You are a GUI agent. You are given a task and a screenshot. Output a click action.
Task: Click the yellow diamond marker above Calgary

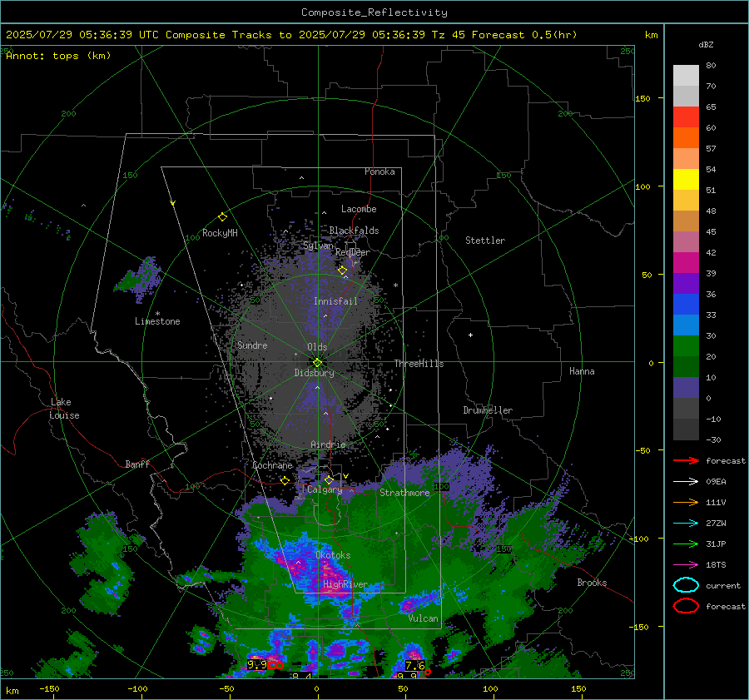[x=329, y=479]
